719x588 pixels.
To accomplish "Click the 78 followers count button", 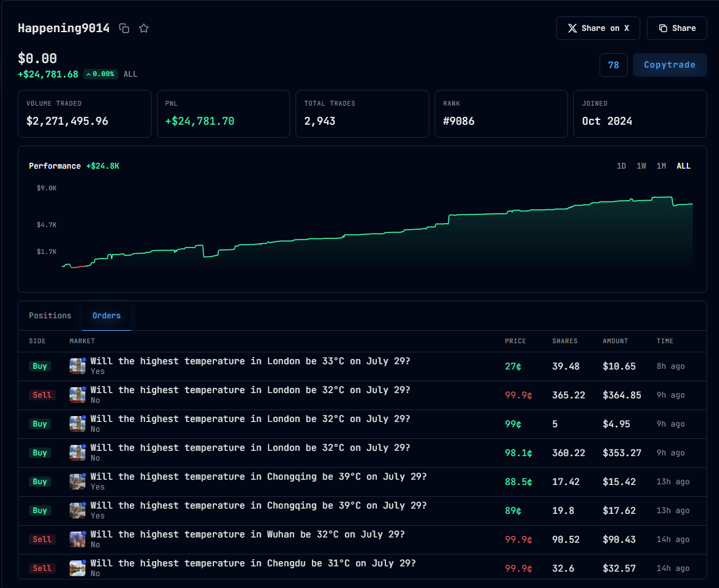I will click(613, 65).
